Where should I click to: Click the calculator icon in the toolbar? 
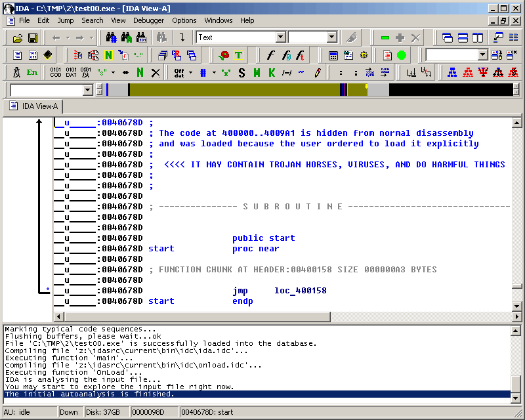[x=333, y=55]
